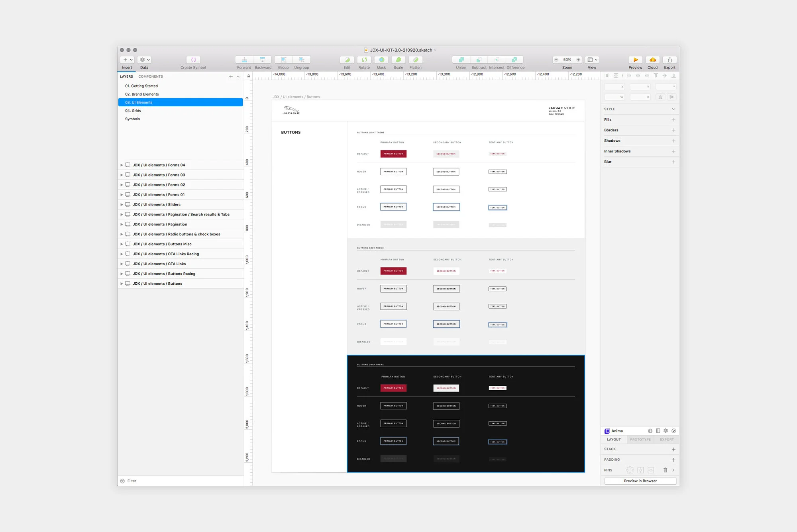Click the Export share icon
The image size is (797, 532).
[x=669, y=60]
